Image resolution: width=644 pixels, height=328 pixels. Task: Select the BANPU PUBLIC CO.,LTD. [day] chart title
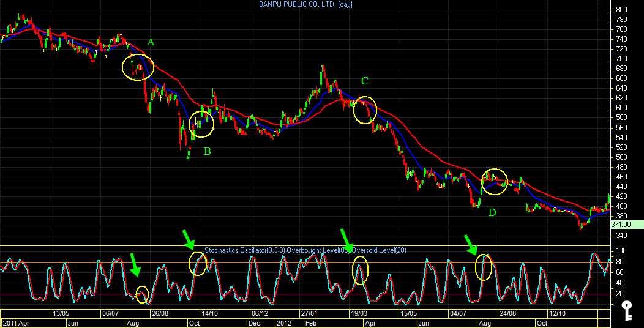point(305,4)
